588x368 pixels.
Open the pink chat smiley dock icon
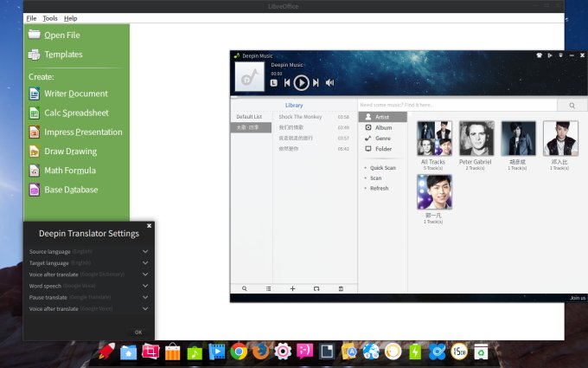tap(305, 352)
